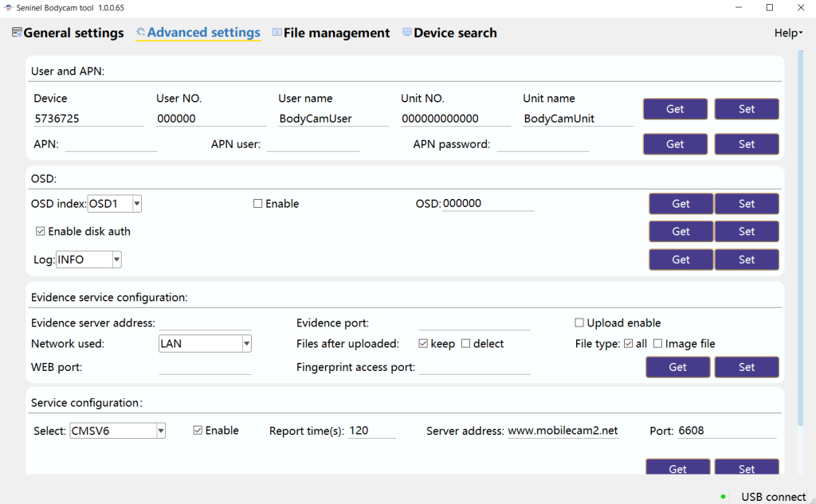Screen dimensions: 816x504
Task: Toggle the Enable disk auth checkbox
Action: pos(41,232)
